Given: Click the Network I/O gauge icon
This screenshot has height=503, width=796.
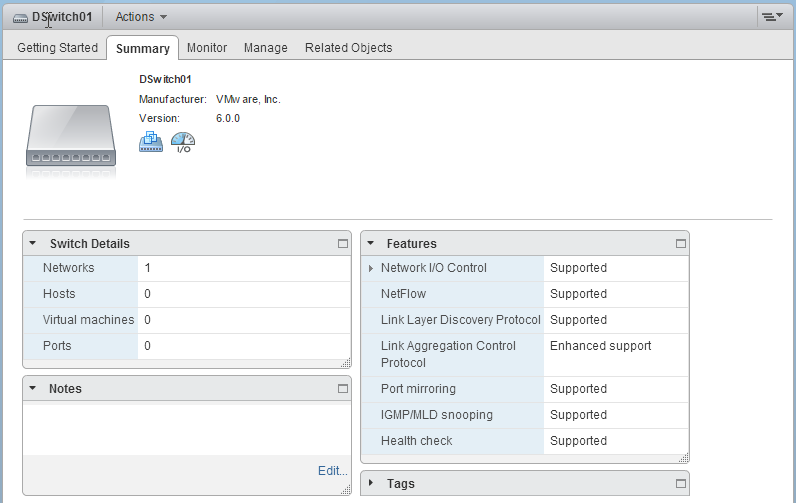Looking at the screenshot, I should (x=183, y=142).
